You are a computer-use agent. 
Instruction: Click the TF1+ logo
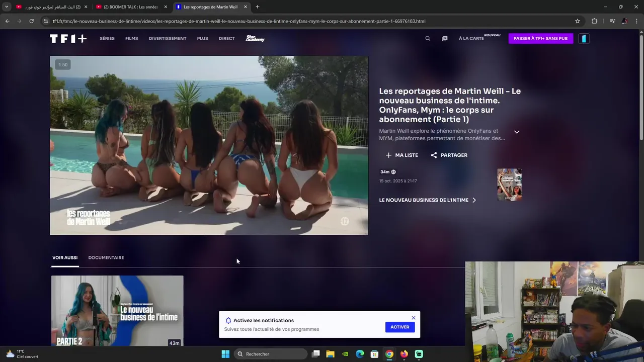(68, 39)
